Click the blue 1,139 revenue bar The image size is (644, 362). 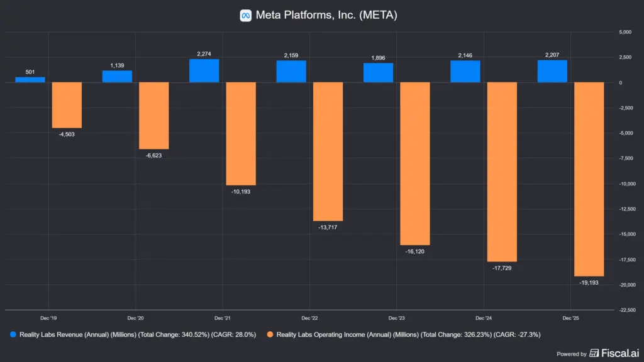click(x=117, y=77)
